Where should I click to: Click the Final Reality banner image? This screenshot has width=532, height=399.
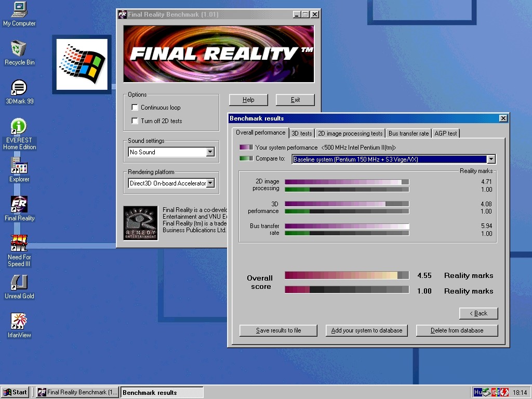[219, 54]
